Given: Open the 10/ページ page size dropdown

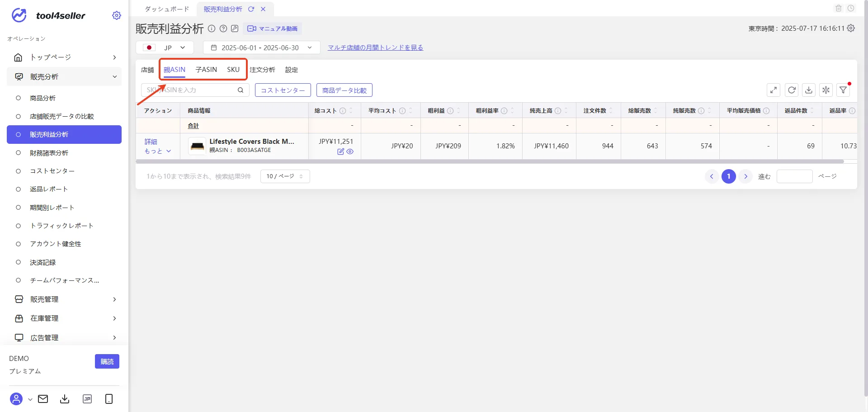Looking at the screenshot, I should [x=285, y=176].
